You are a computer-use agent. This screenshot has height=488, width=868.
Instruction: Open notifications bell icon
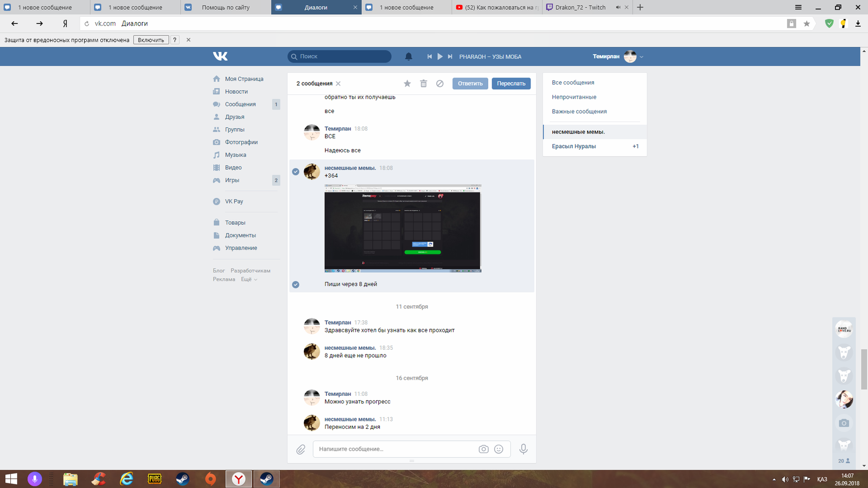[409, 56]
